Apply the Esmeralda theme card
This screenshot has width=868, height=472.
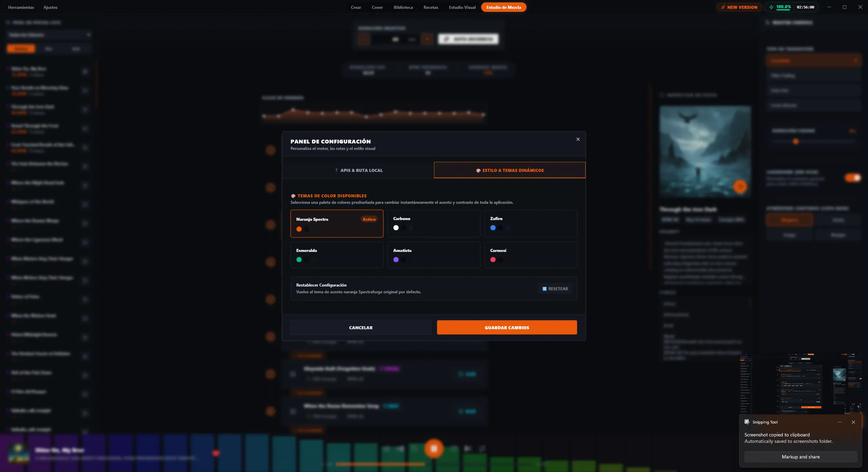[x=337, y=255]
